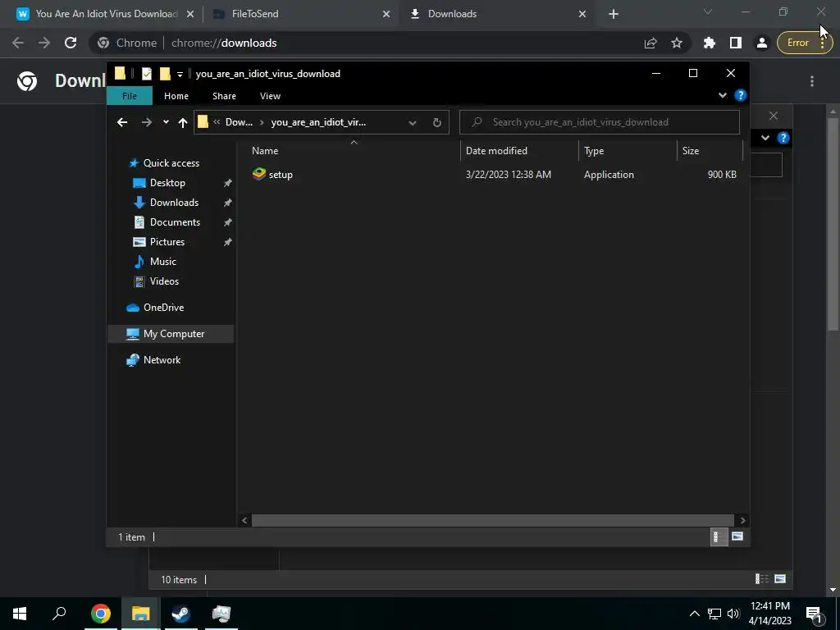Show hidden system tray icons
This screenshot has width=840, height=630.
tap(694, 614)
